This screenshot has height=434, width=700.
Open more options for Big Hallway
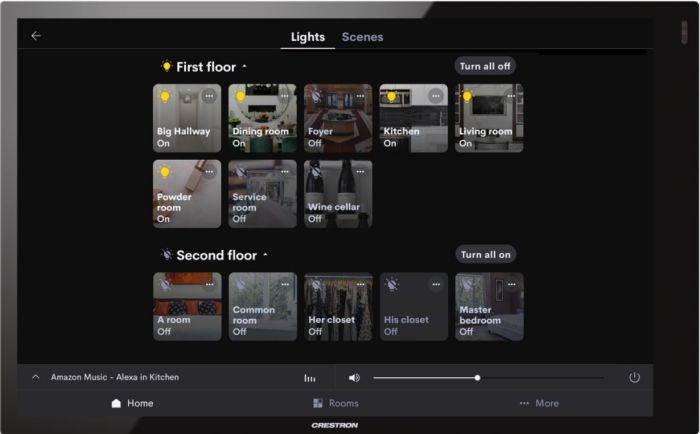coord(209,96)
